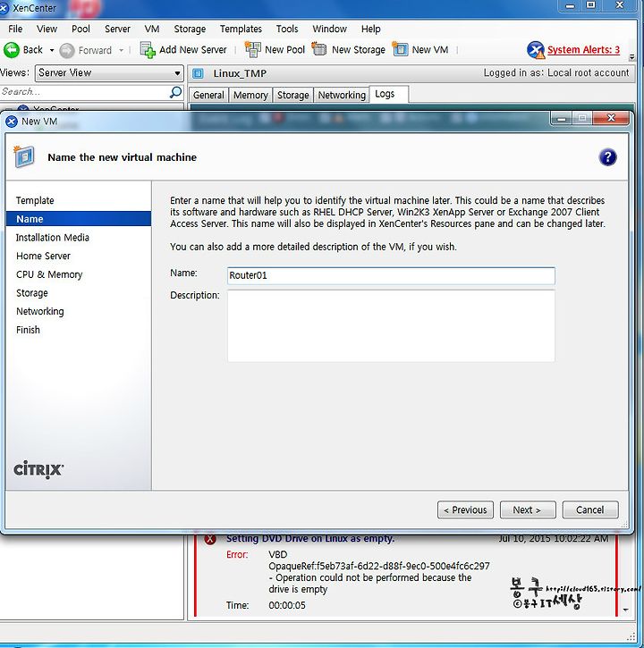Click the 'Logged in as: Local root account' text
The image size is (644, 648).
click(556, 72)
